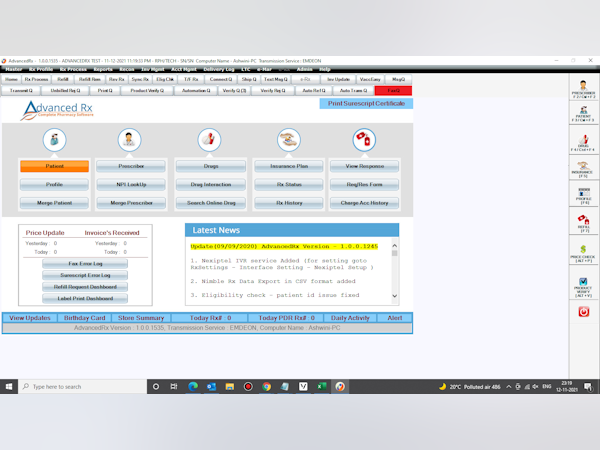
Task: Open Profile shortcut in right sidebar
Action: [583, 196]
